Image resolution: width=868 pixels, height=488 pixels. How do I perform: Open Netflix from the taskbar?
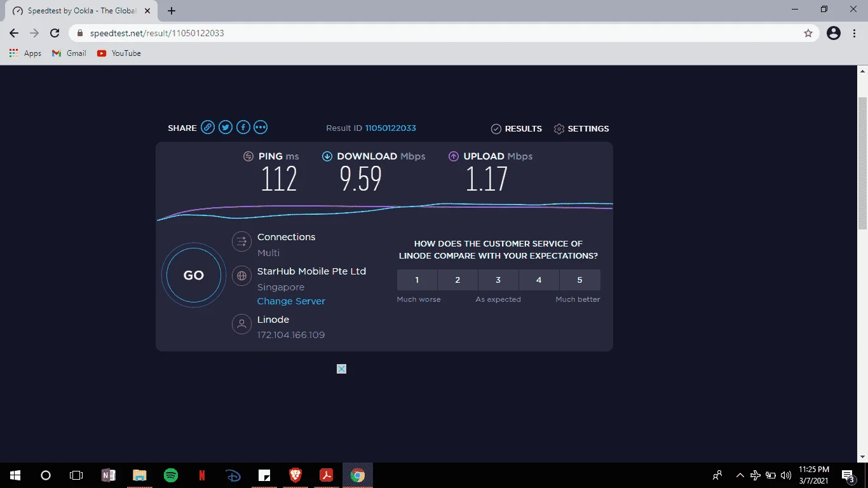(202, 475)
